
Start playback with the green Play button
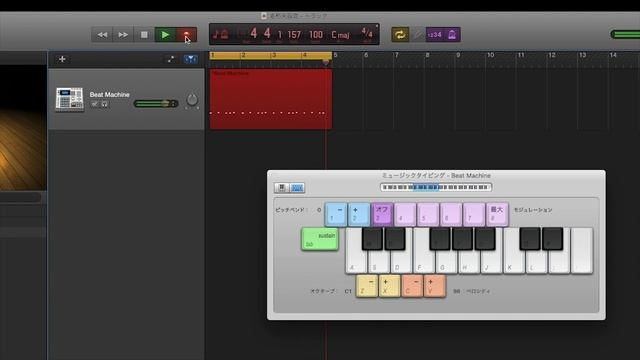(165, 35)
